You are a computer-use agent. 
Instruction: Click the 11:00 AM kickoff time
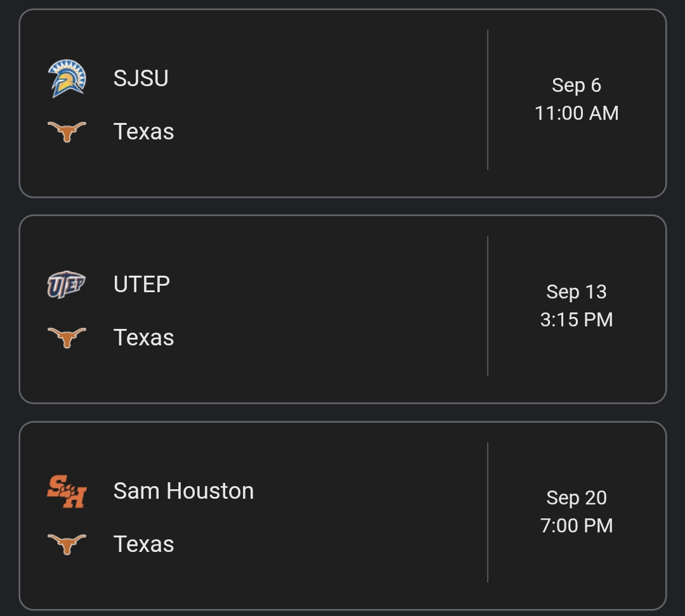pos(576,113)
